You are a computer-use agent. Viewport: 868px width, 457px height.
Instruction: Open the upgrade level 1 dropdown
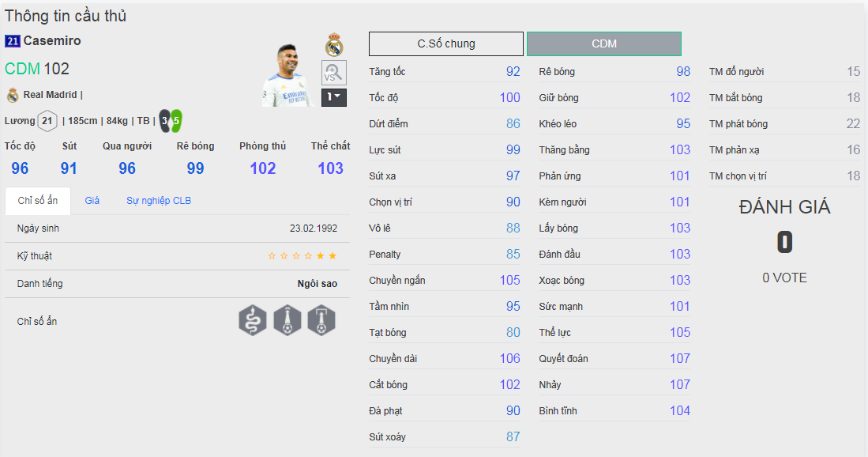[x=333, y=97]
